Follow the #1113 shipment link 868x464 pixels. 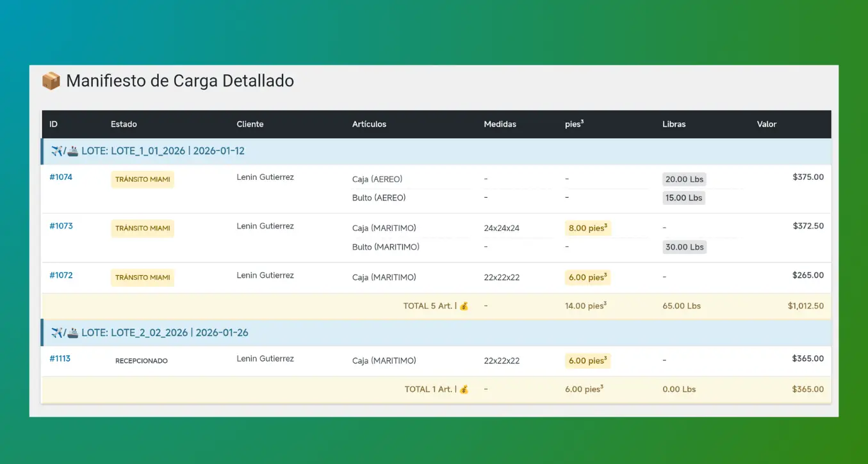[60, 359]
